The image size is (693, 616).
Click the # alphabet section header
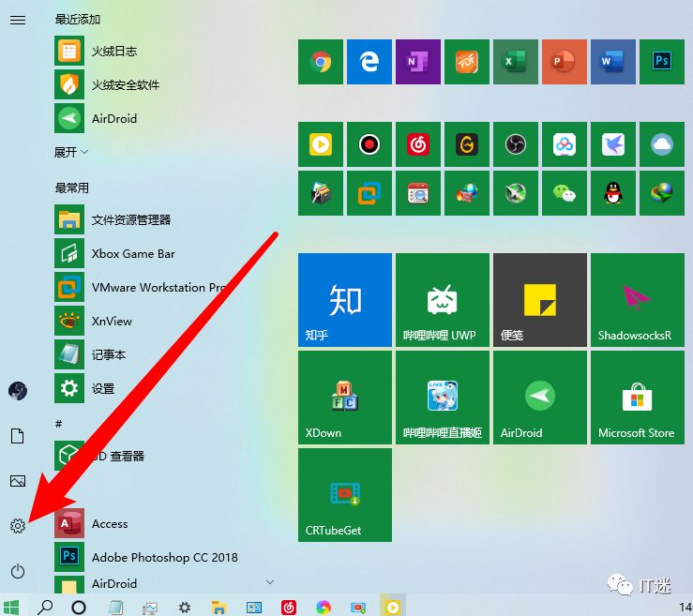tap(58, 424)
